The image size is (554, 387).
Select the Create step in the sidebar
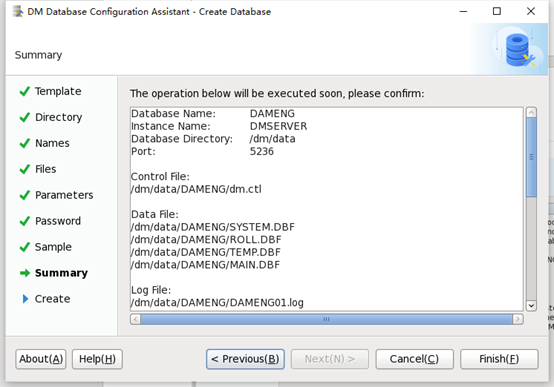coord(52,299)
